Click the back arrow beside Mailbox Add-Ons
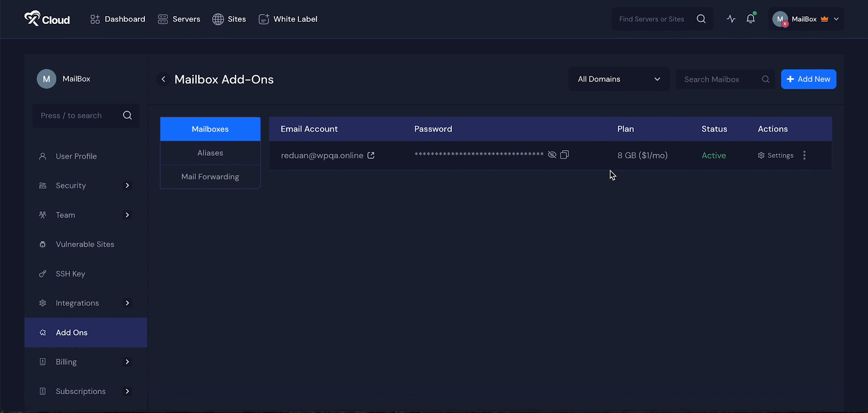 coord(163,79)
